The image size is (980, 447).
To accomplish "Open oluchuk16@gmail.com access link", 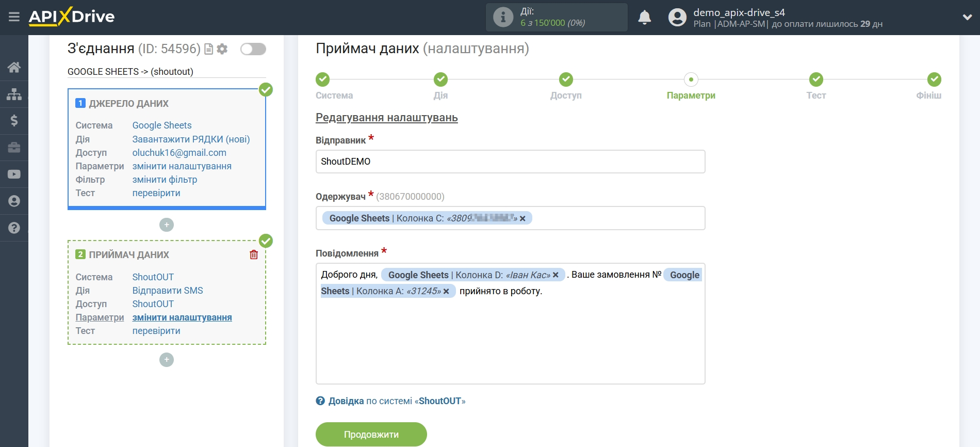I will [179, 153].
